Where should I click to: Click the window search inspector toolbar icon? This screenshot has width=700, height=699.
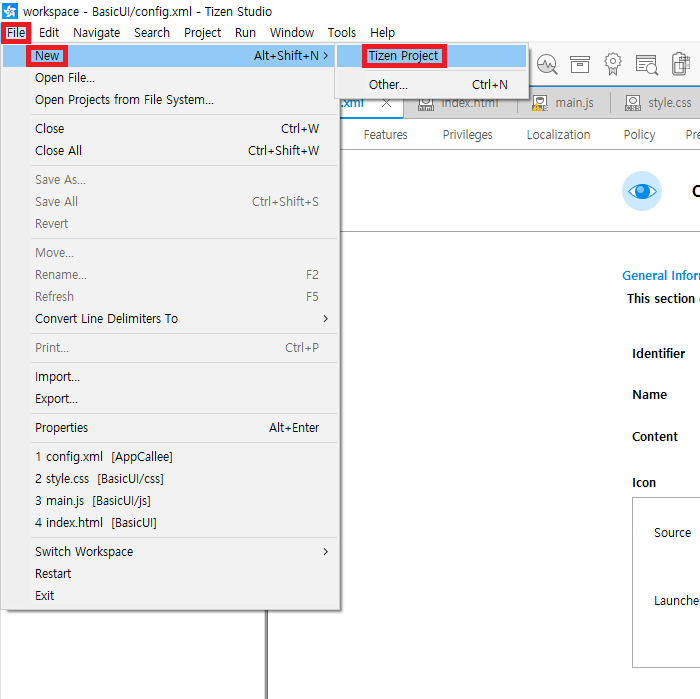pyautogui.click(x=647, y=65)
